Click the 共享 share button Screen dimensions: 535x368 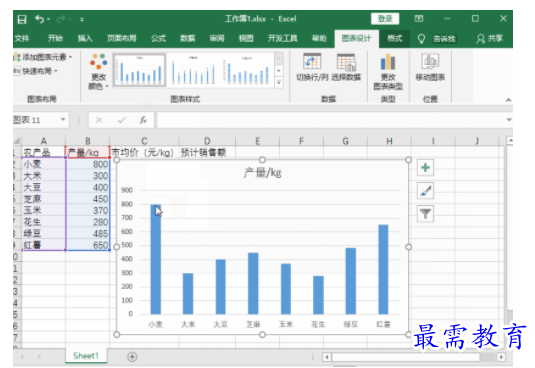pyautogui.click(x=490, y=39)
